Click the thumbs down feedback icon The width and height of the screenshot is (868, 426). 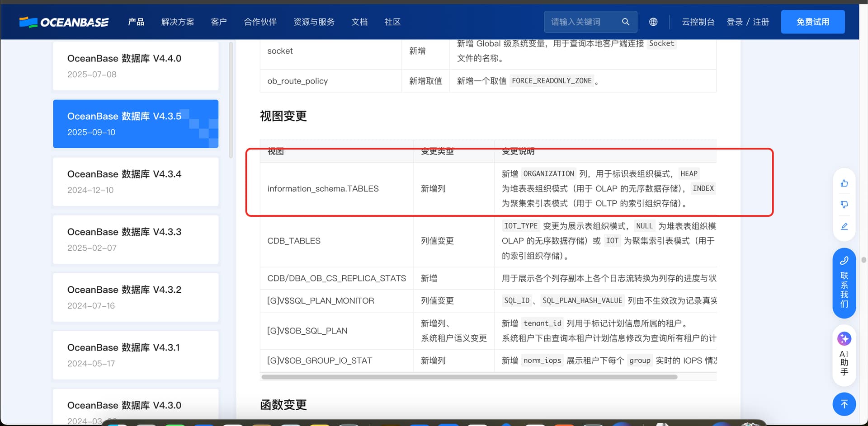coord(844,205)
